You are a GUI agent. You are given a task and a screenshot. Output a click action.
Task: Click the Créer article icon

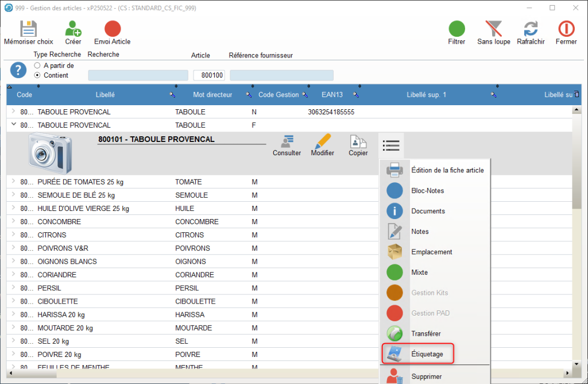point(73,29)
